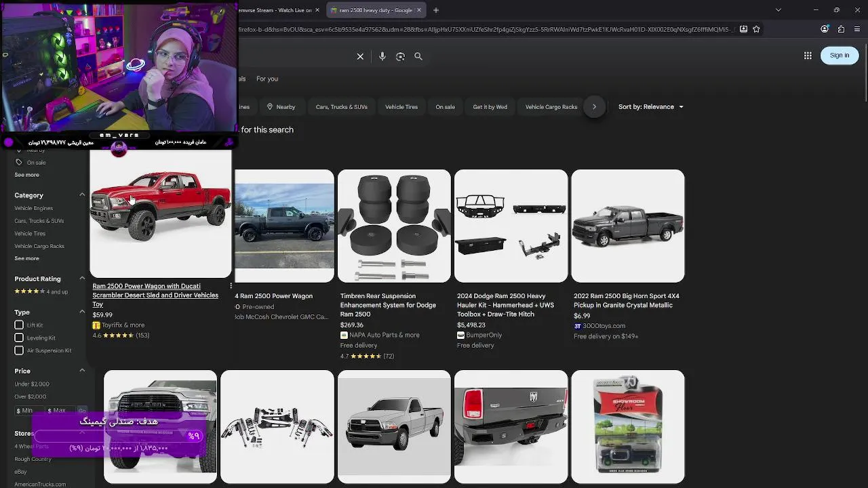This screenshot has height=488, width=868.
Task: Open Timbren Rear Suspension Enhancement System listing
Action: click(x=388, y=305)
